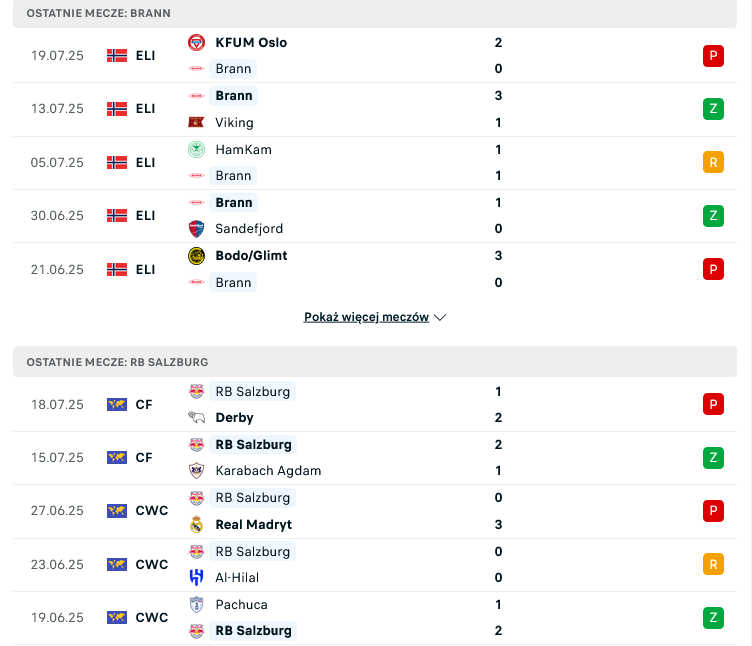
Task: Click the Viking club crest icon
Action: coord(196,122)
